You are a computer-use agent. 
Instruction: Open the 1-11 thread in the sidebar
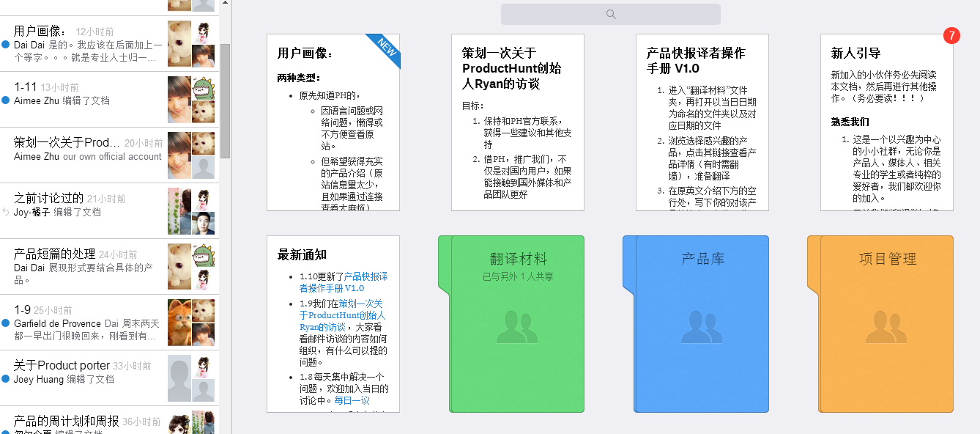point(110,100)
